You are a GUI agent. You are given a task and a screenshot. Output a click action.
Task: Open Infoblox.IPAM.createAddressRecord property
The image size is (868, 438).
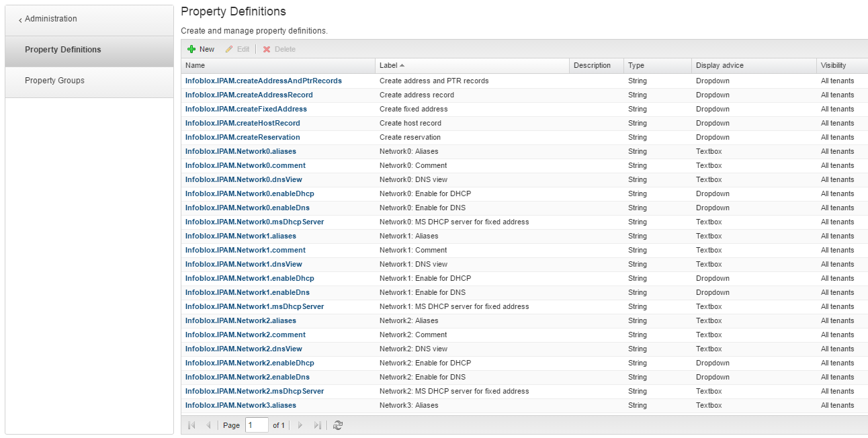(x=249, y=95)
